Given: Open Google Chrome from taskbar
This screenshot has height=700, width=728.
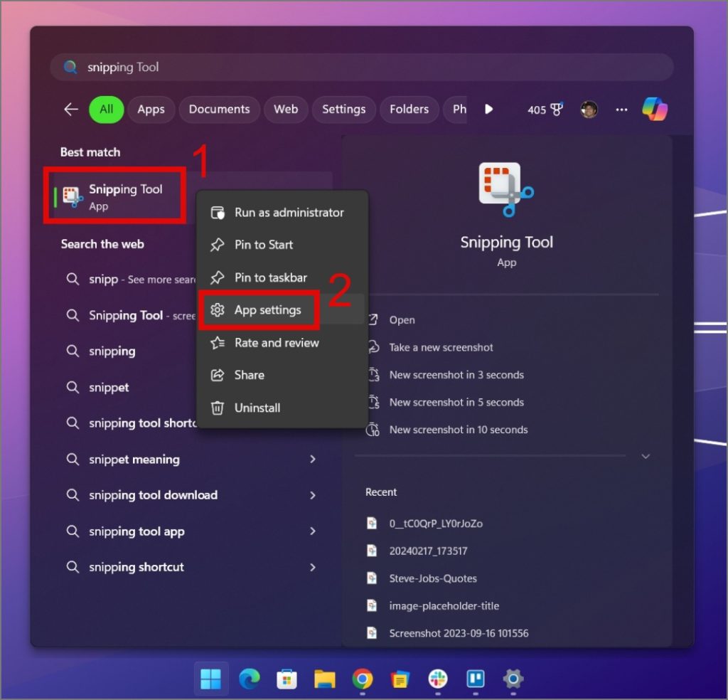Looking at the screenshot, I should coord(363,679).
